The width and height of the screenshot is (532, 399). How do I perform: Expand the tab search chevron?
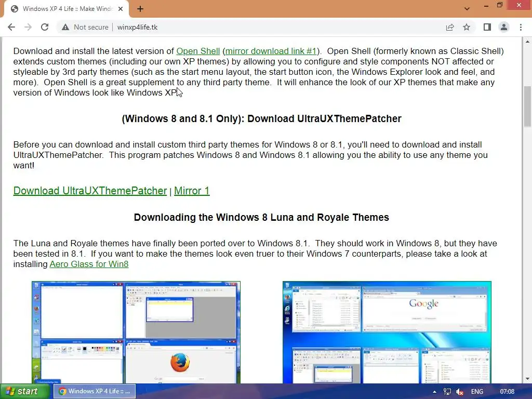[467, 9]
